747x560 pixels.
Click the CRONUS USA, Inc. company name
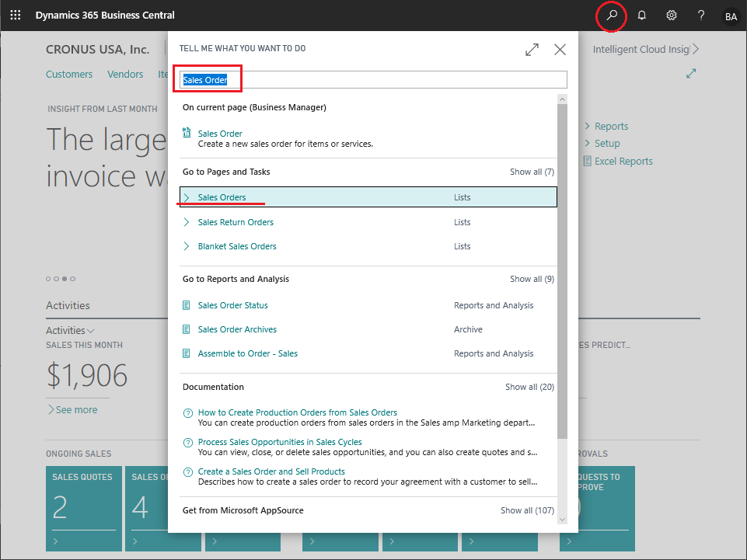click(98, 49)
